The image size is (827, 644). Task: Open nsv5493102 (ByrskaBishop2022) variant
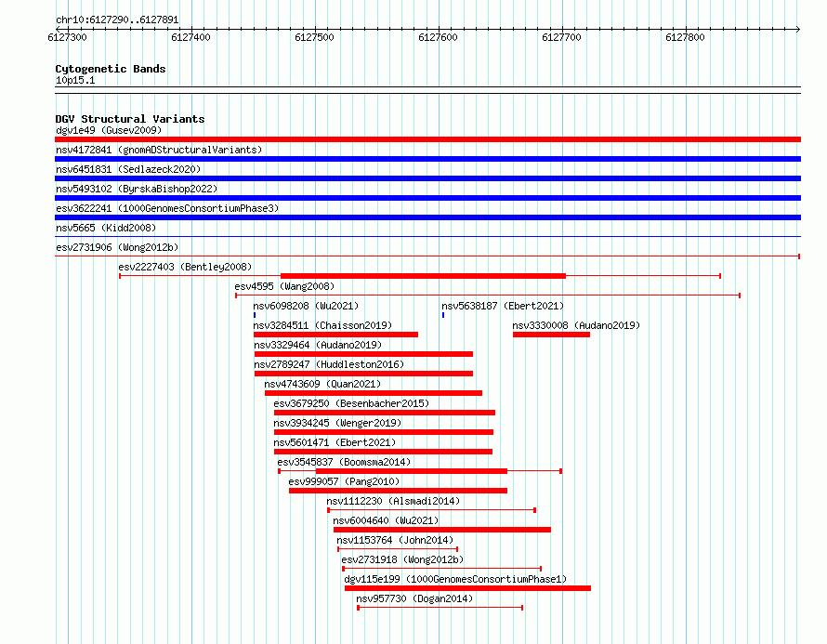137,189
